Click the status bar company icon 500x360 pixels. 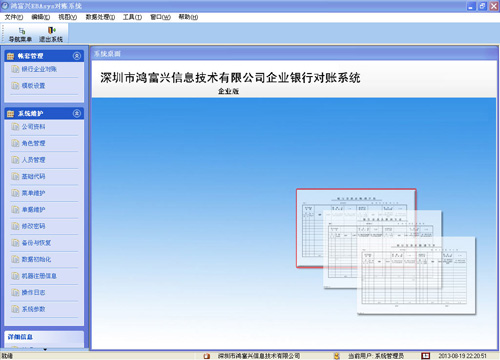(x=207, y=356)
